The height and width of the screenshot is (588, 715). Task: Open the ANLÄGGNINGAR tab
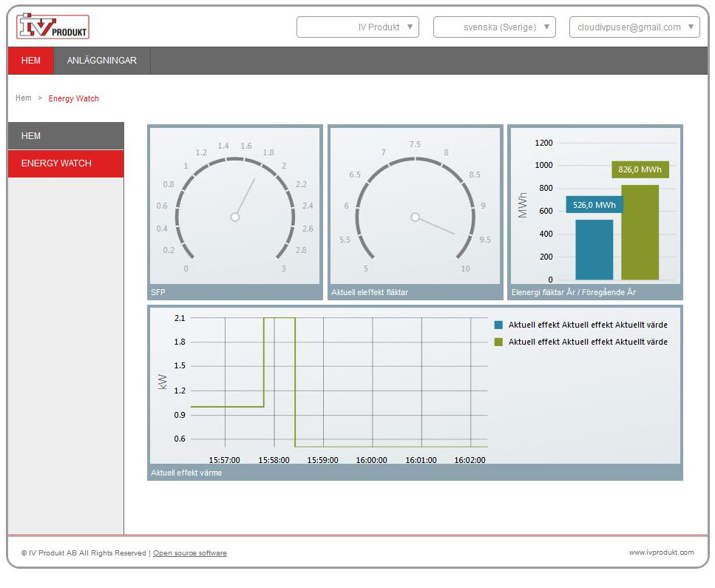[x=102, y=60]
